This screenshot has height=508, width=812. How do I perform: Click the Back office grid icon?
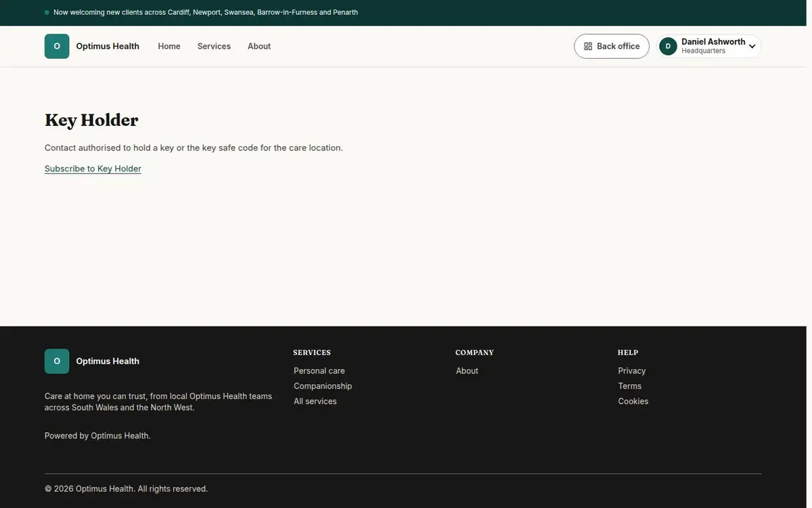click(588, 46)
